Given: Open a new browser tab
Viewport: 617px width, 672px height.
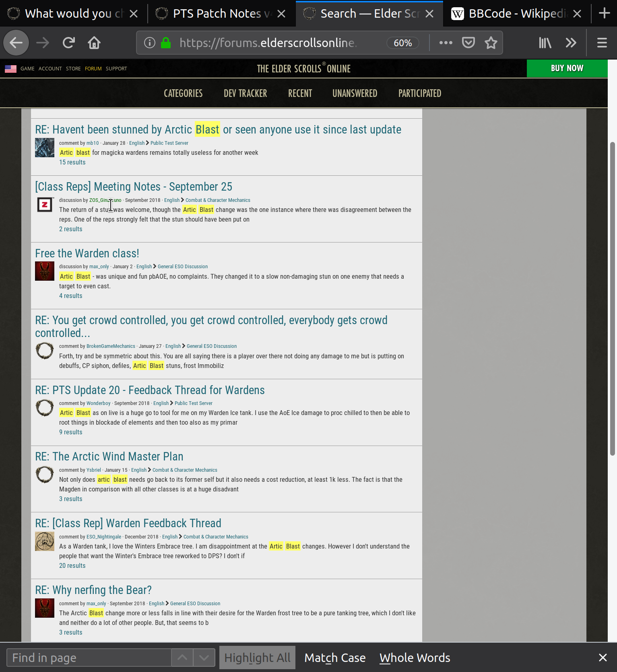Looking at the screenshot, I should tap(605, 13).
